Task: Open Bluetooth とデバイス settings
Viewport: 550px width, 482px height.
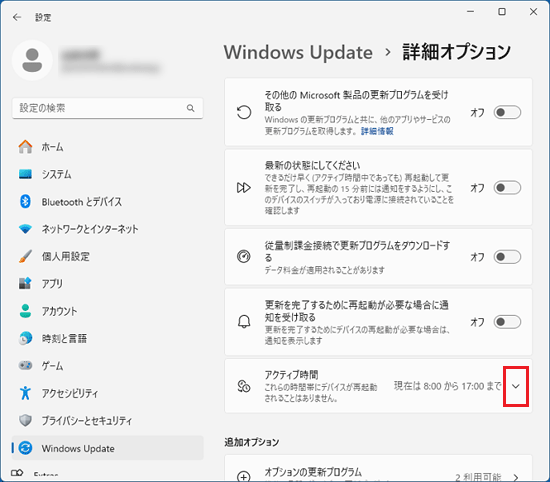Action: tap(107, 201)
